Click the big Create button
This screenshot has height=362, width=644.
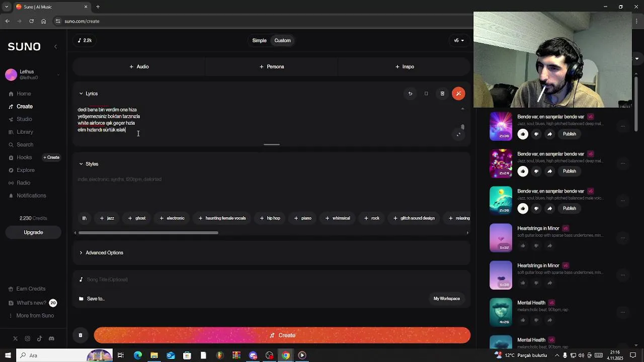tap(282, 335)
